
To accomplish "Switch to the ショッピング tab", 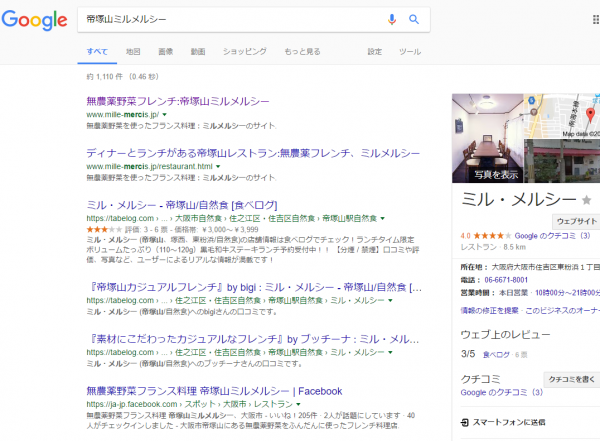I will coord(245,52).
